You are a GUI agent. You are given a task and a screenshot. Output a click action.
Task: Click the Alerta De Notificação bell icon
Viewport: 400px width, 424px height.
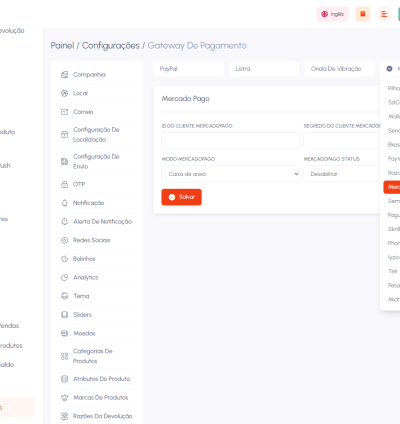[x=65, y=222]
